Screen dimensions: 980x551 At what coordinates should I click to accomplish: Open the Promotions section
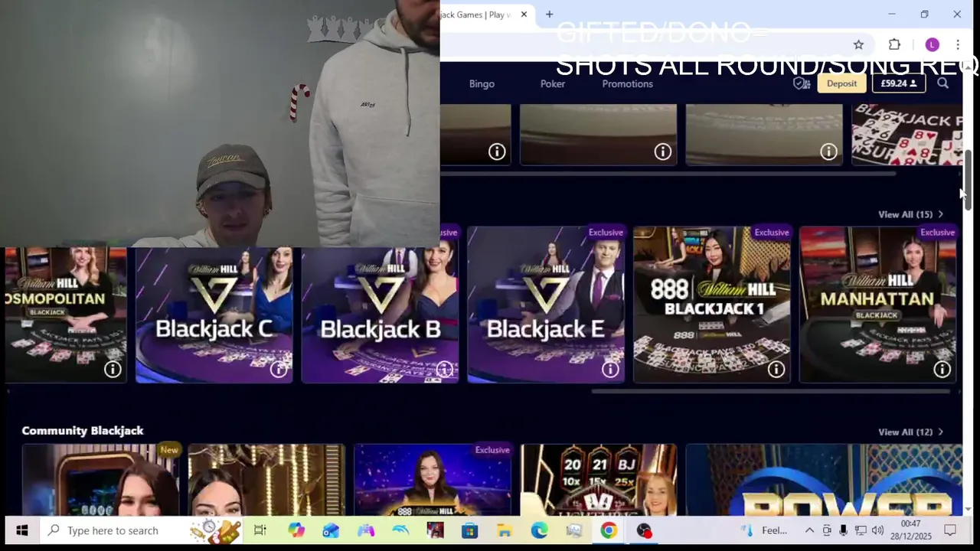coord(627,84)
